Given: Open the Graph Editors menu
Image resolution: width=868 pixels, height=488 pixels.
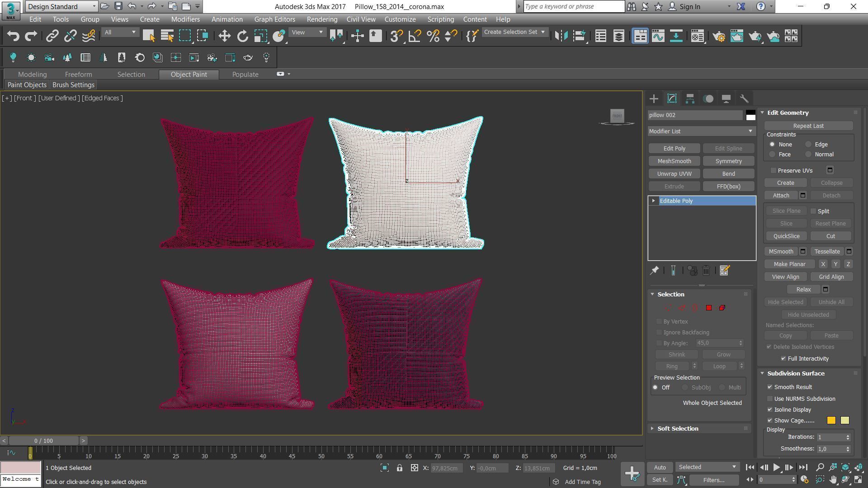Looking at the screenshot, I should click(x=274, y=19).
